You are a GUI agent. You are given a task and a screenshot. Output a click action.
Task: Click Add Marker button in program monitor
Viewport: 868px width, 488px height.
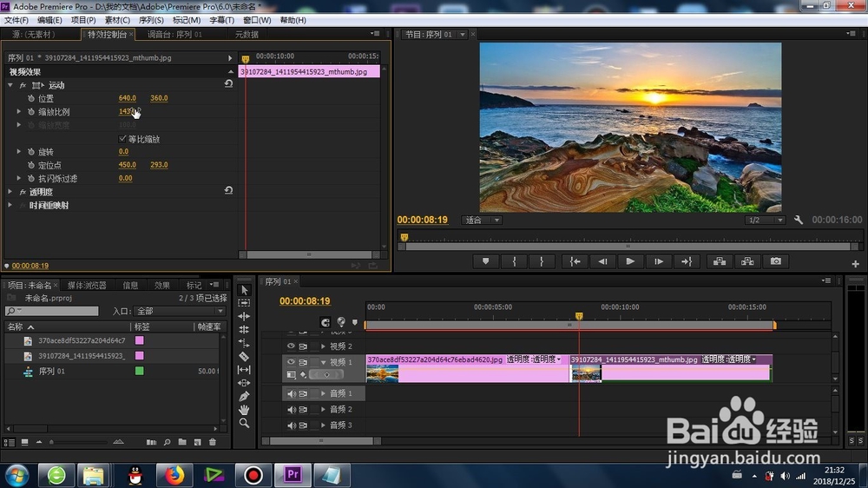tap(485, 261)
